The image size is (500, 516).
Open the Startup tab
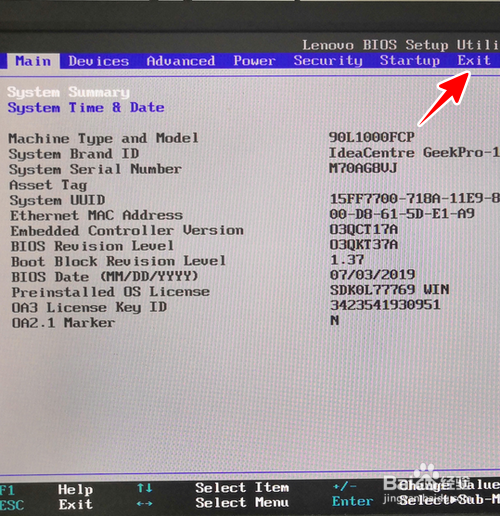click(410, 61)
